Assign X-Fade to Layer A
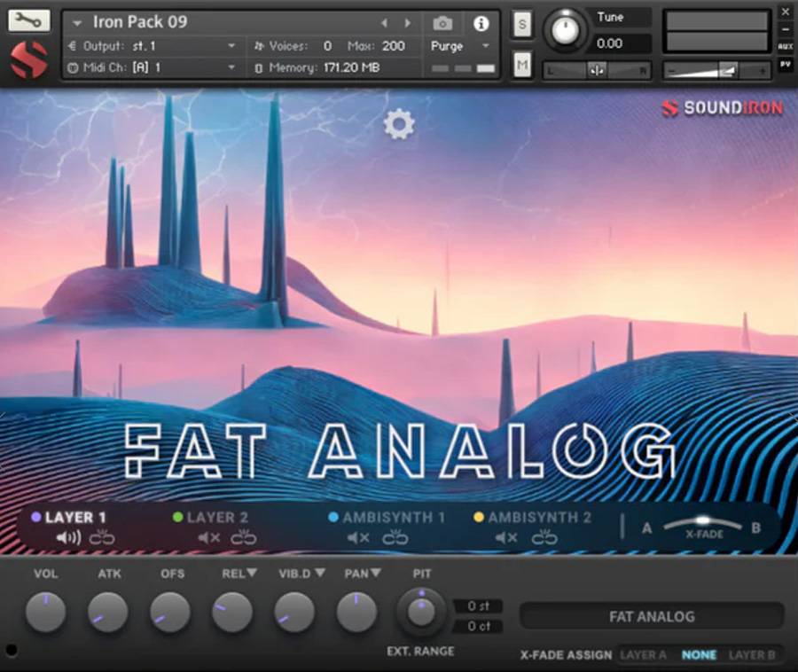Screen dimensions: 798x672 tap(644, 654)
